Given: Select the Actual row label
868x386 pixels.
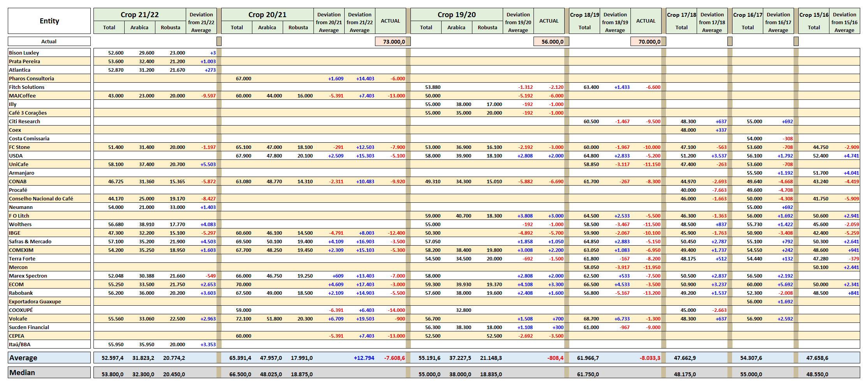Looking at the screenshot, I should click(x=49, y=41).
